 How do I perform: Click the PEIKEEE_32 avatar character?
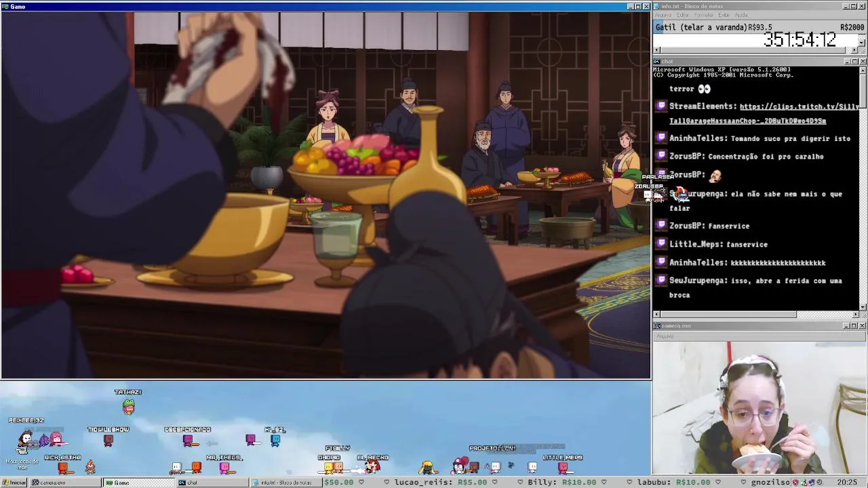[26, 439]
